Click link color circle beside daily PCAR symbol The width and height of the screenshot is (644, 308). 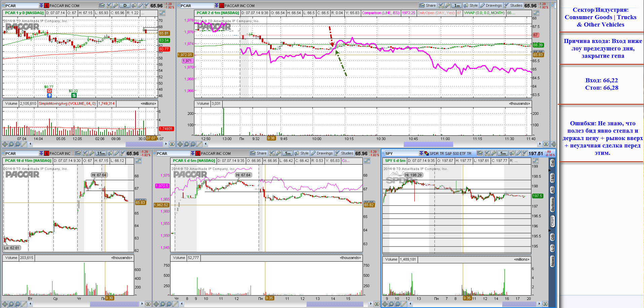coord(3,5)
